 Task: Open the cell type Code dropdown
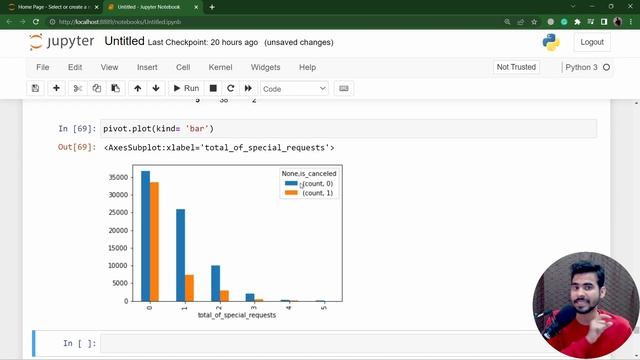click(x=294, y=89)
